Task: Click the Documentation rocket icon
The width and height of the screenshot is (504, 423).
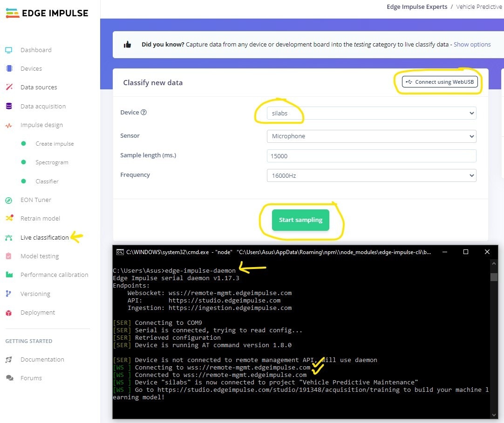Action: click(9, 359)
